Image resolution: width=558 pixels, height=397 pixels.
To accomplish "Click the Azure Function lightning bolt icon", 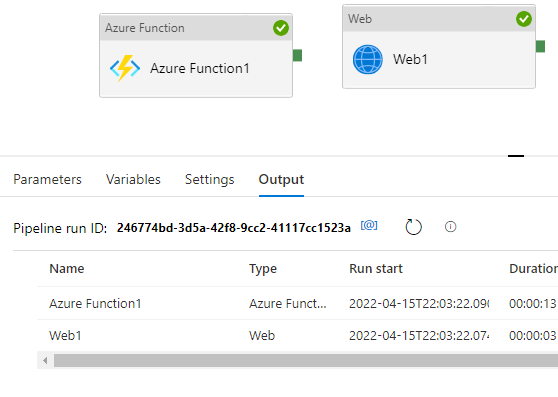I will (125, 68).
